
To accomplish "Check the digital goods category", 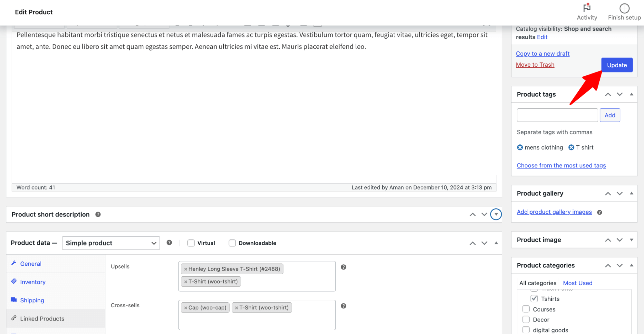I will [x=526, y=330].
